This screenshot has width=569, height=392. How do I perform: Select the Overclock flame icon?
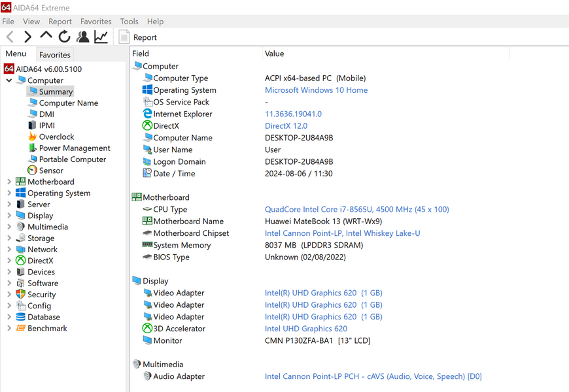32,137
